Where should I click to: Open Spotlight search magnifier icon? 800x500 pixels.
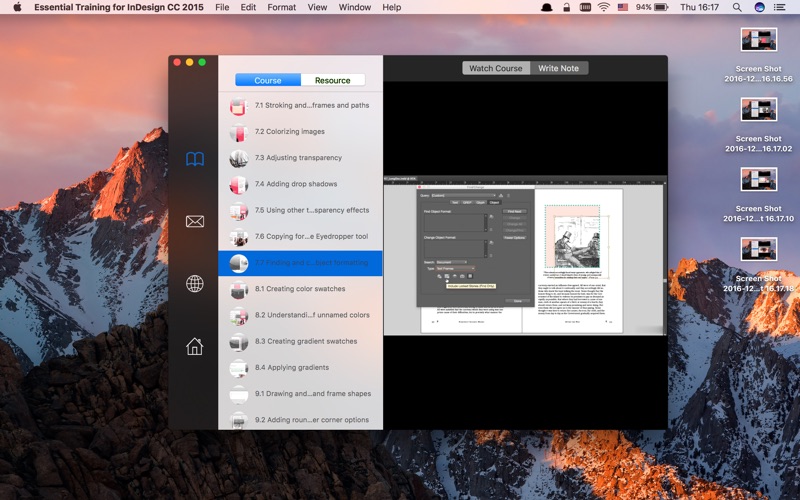(737, 7)
